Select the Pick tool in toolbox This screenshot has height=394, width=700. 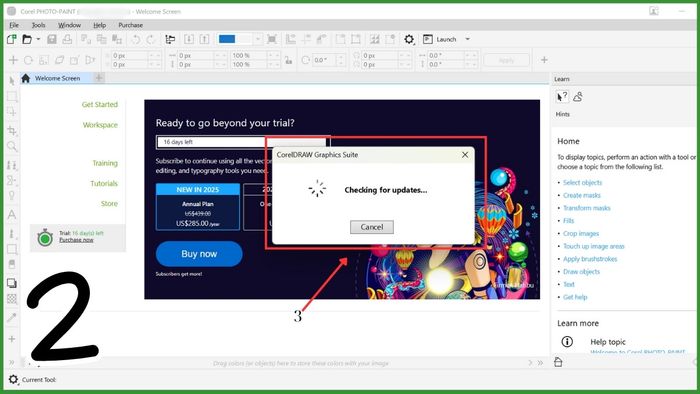click(12, 80)
